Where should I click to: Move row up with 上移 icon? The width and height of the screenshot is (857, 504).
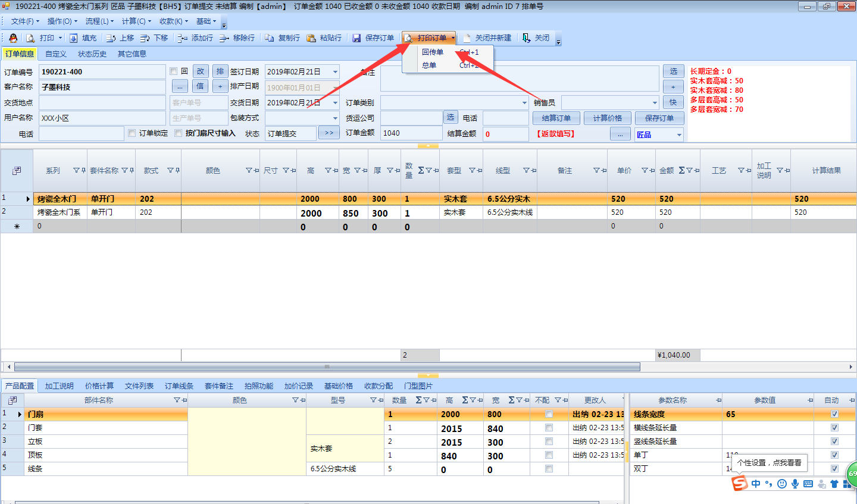point(111,38)
